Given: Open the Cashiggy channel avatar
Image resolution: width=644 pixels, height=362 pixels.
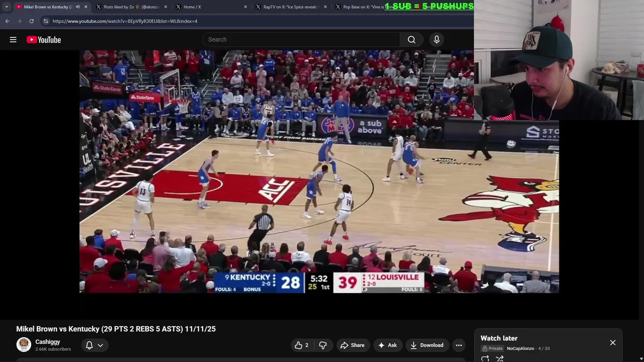Looking at the screenshot, I should (24, 345).
